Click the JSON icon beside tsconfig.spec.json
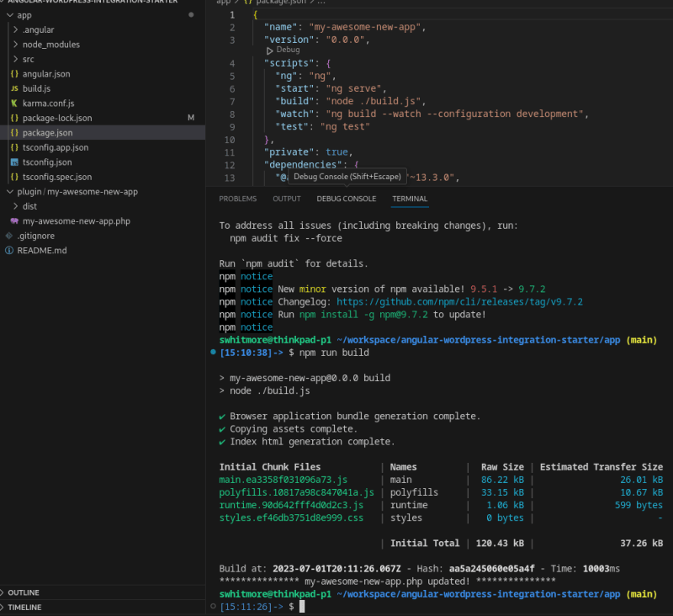Screen dimensions: 673x616 pos(14,177)
